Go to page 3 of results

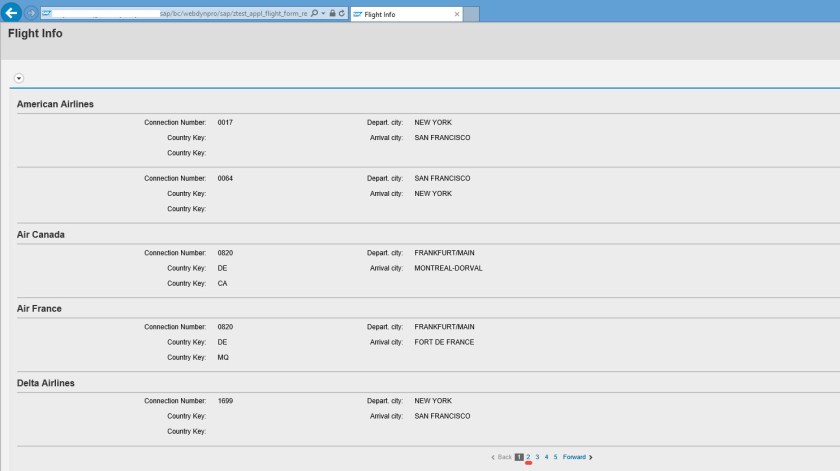coord(537,457)
